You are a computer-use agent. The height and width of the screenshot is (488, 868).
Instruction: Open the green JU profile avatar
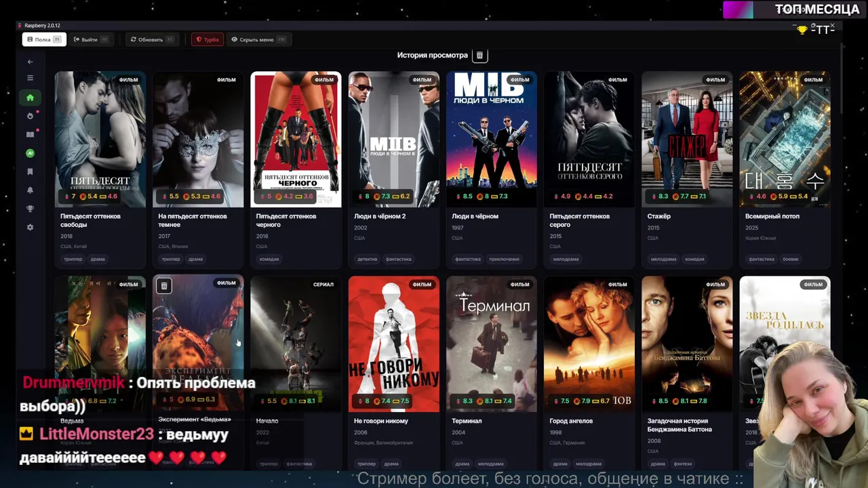(30, 153)
